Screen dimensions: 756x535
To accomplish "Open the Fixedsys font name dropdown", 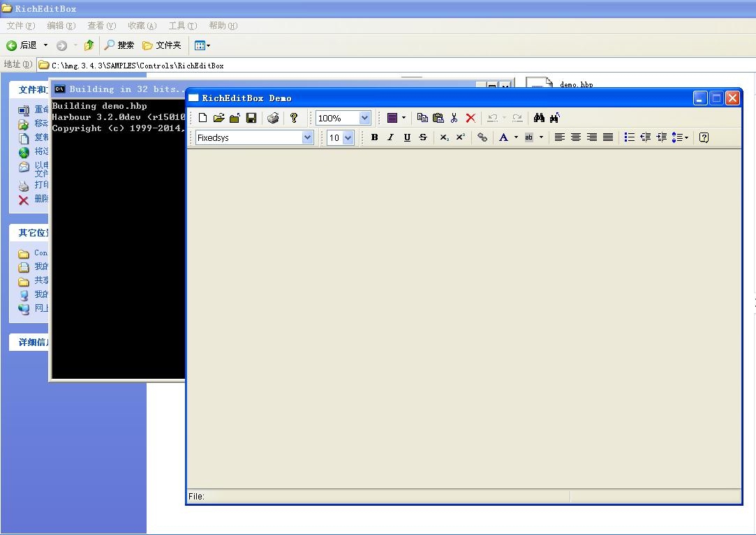I will click(307, 138).
